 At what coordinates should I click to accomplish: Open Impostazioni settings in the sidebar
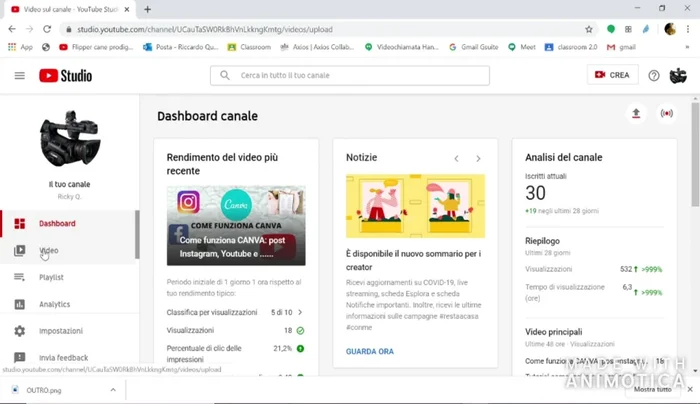(x=68, y=331)
